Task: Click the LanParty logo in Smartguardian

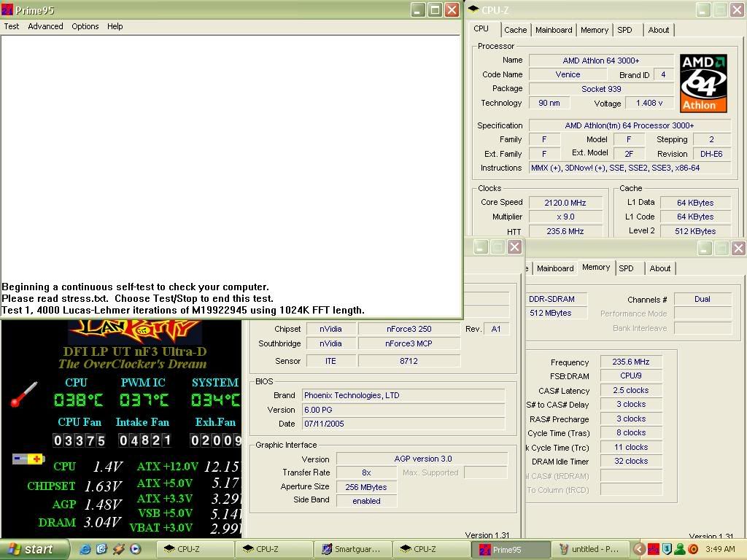Action: point(134,332)
